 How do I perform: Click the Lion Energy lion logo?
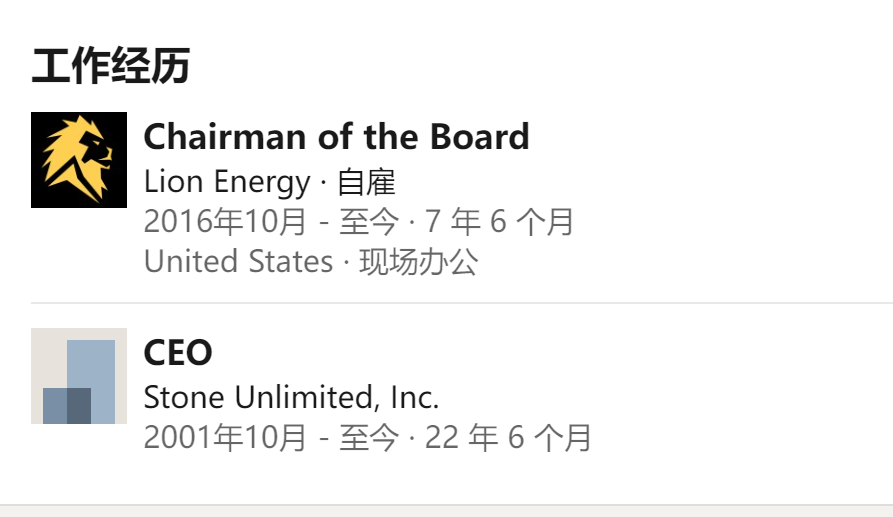pyautogui.click(x=79, y=160)
